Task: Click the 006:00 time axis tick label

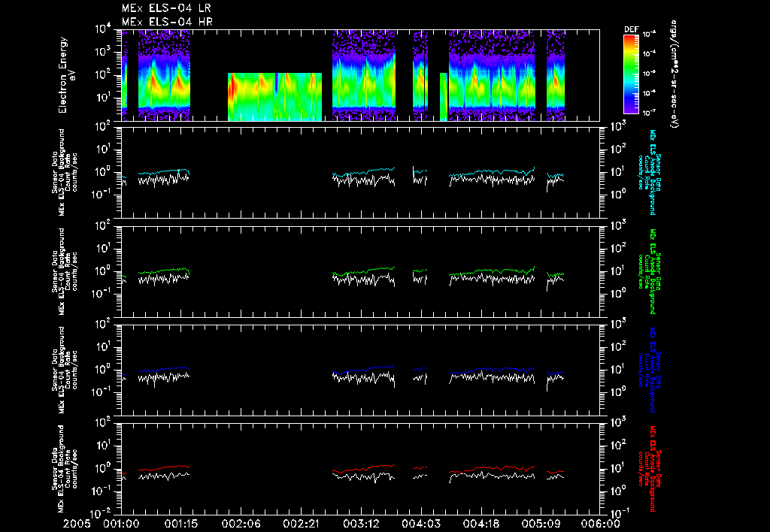Action: (x=600, y=524)
